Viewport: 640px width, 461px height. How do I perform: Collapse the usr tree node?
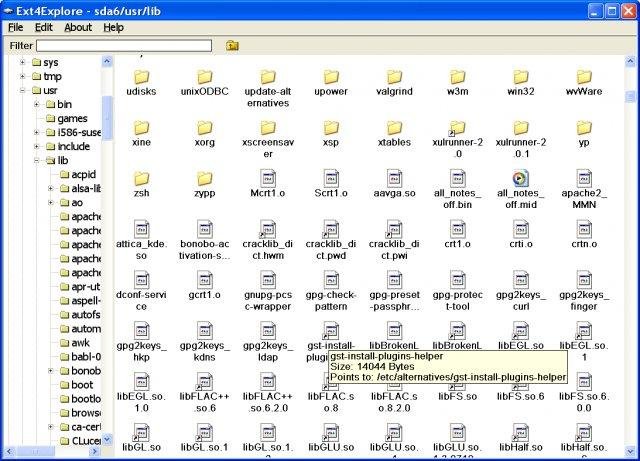click(x=23, y=90)
